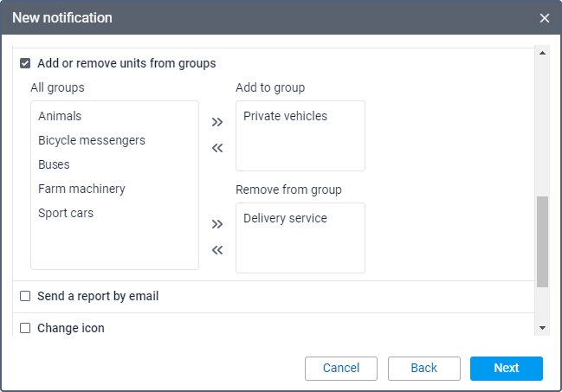Select Delivery service in Remove from group
562x392 pixels.
click(285, 218)
